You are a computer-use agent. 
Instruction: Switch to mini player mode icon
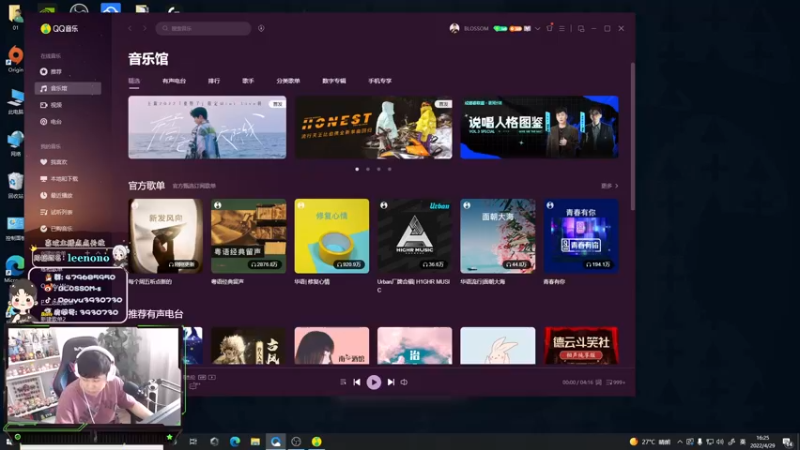tap(581, 29)
